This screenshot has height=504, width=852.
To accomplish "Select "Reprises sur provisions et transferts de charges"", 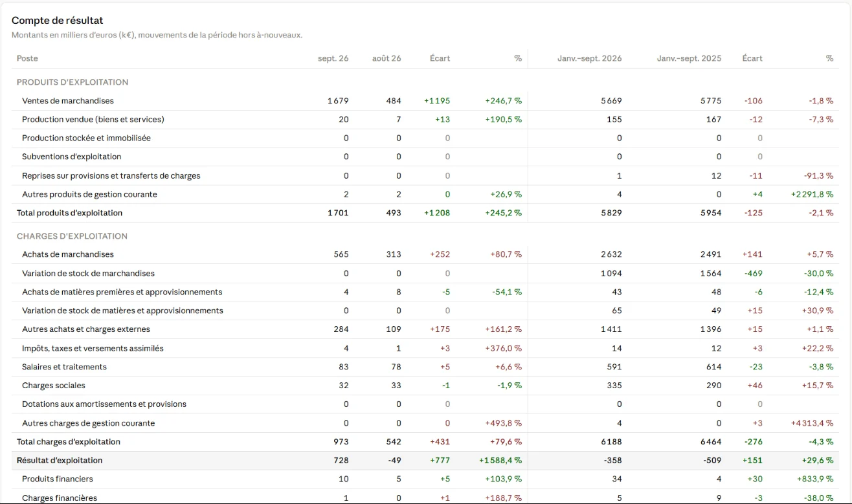I will click(111, 176).
